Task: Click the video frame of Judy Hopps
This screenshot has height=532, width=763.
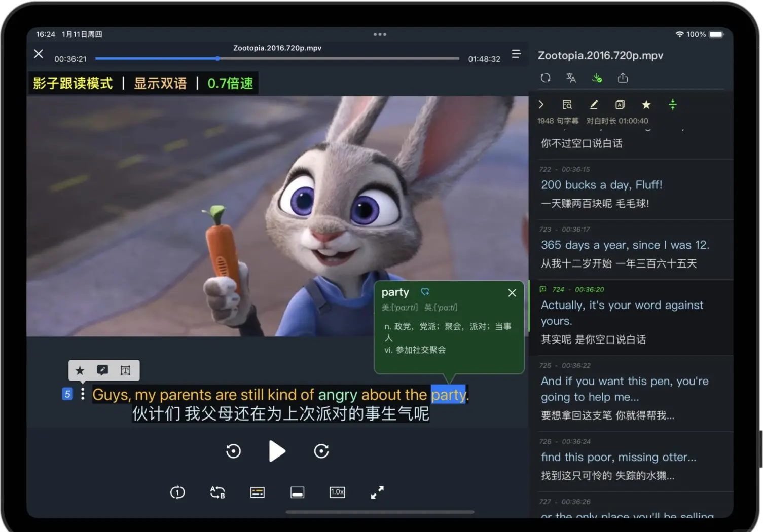Action: coord(277,216)
